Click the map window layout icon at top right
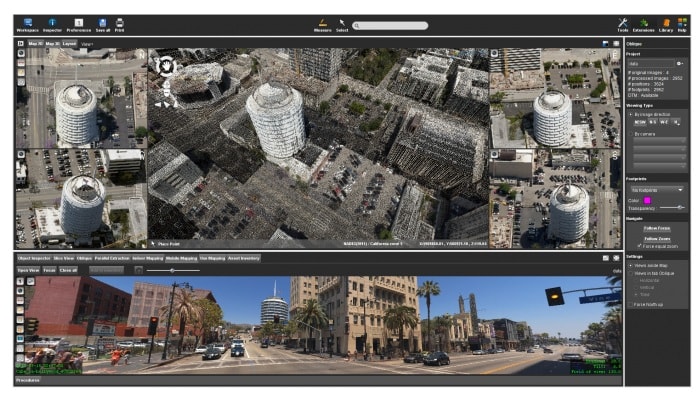The image size is (700, 401). click(x=605, y=44)
